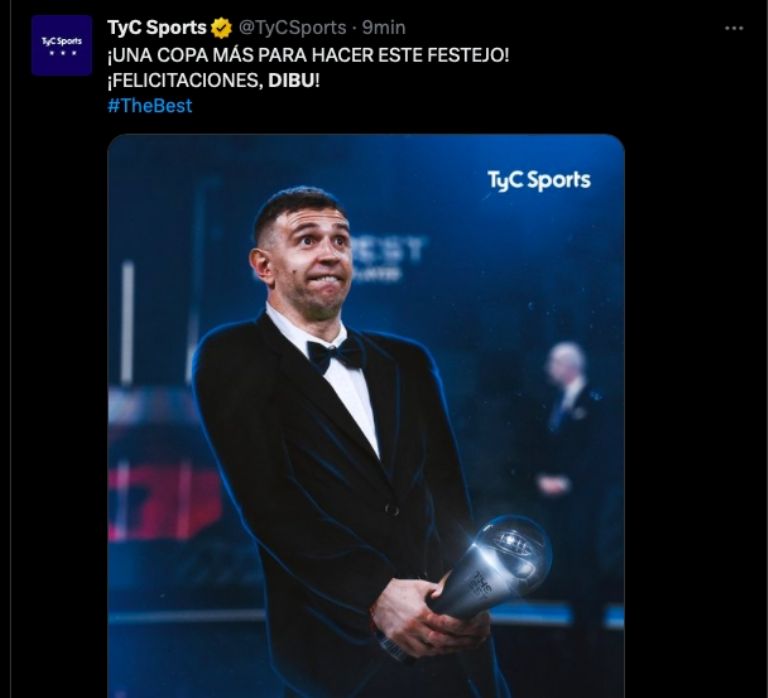Open the #TheBest hashtag link
Image resolution: width=768 pixels, height=698 pixels.
pyautogui.click(x=150, y=106)
